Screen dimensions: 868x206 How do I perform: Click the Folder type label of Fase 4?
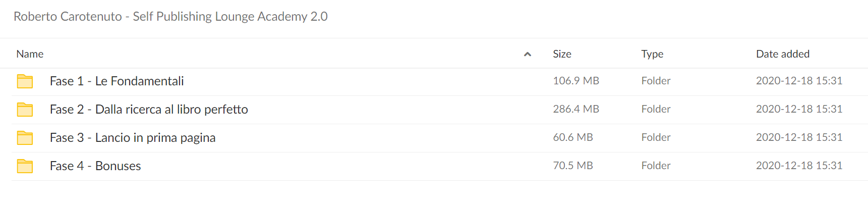click(x=656, y=166)
